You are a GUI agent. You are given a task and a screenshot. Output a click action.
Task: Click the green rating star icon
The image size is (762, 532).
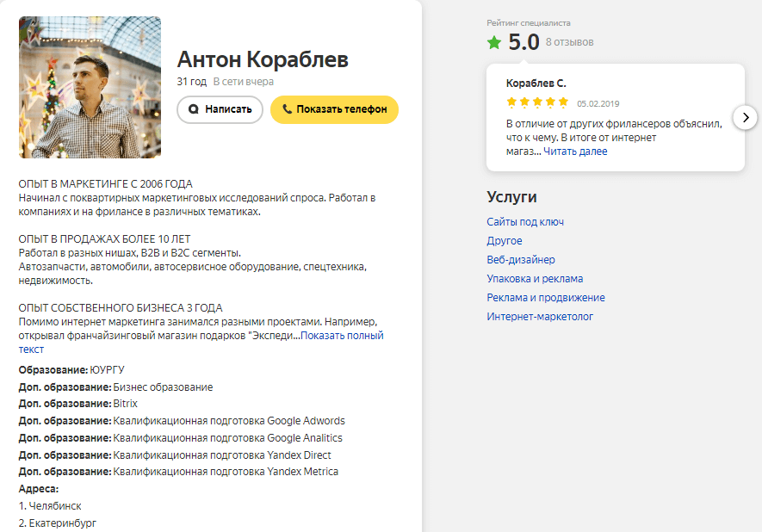click(x=494, y=42)
